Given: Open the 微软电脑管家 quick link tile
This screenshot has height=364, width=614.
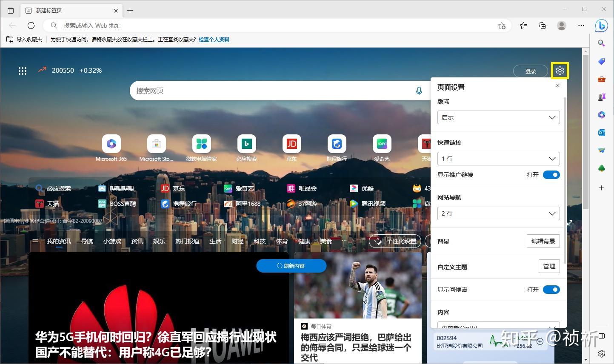Looking at the screenshot, I should coord(201,148).
